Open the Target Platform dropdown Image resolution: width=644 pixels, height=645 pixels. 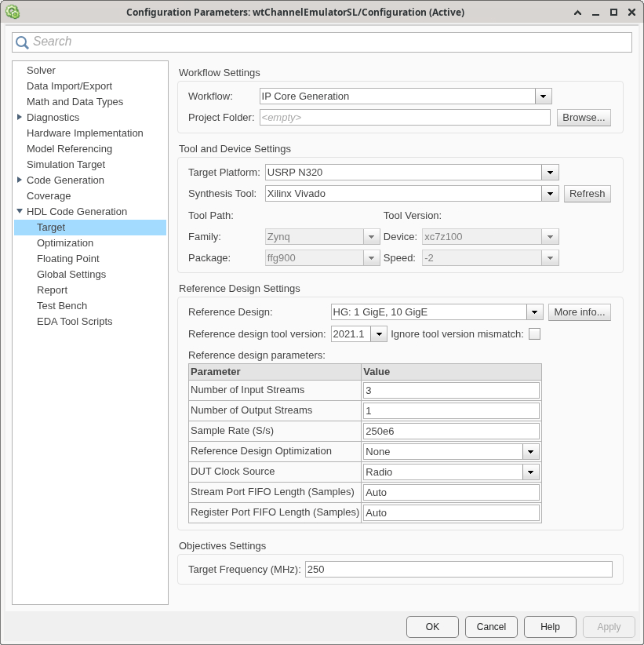tap(550, 173)
